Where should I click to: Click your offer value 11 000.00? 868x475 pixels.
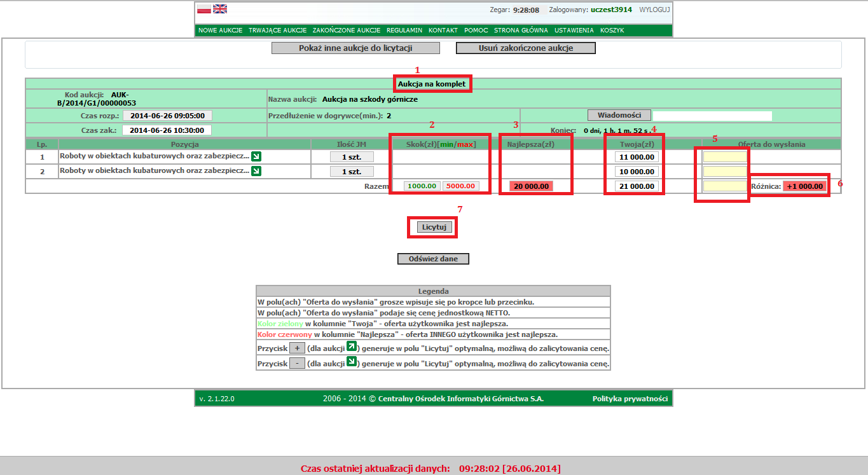tap(637, 157)
